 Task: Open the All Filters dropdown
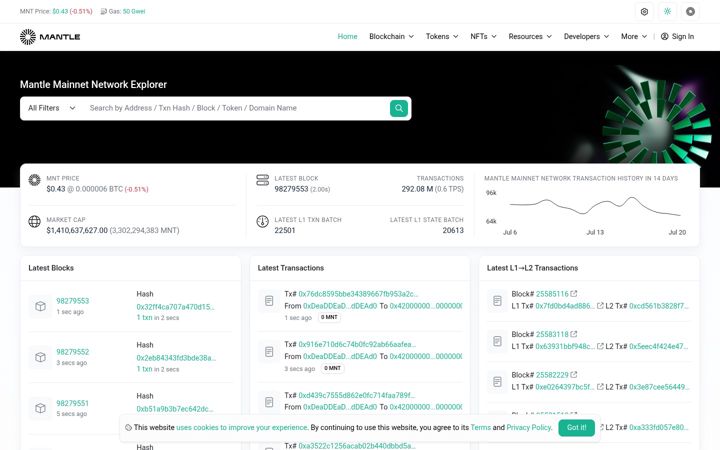[51, 108]
